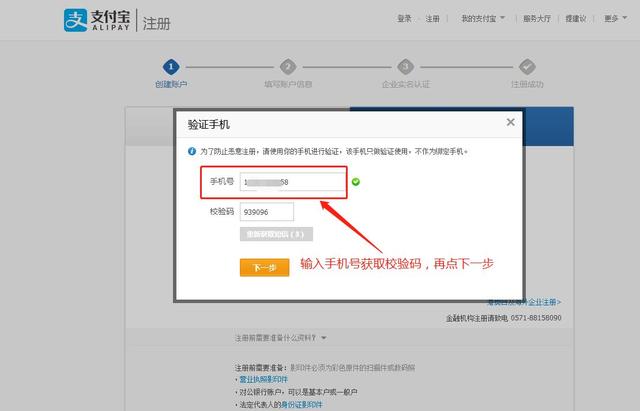Select step 3 企业实名认证 marker
This screenshot has height=411, width=640.
[x=405, y=67]
